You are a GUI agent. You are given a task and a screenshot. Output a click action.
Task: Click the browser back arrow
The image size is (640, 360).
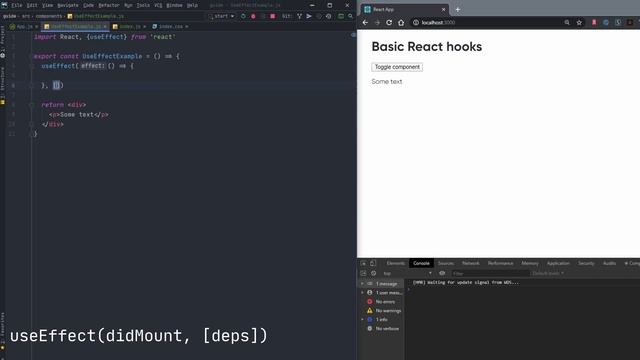[365, 22]
